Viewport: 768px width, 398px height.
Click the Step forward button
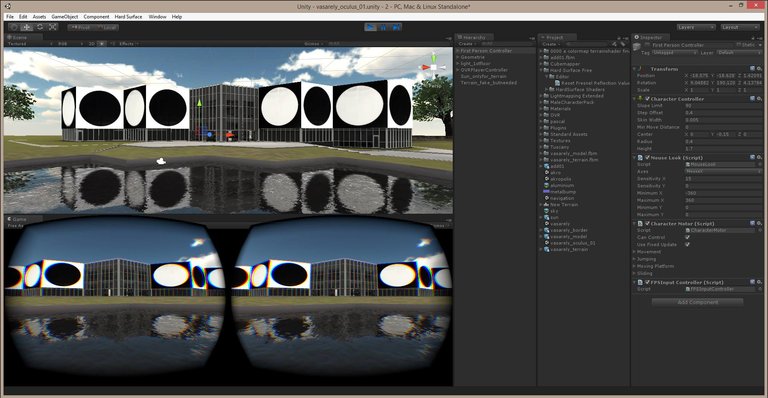396,27
